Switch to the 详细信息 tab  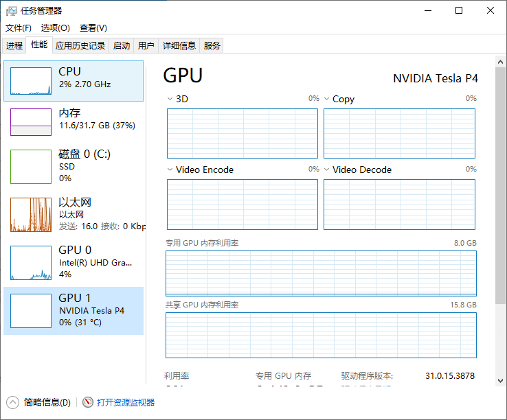179,46
